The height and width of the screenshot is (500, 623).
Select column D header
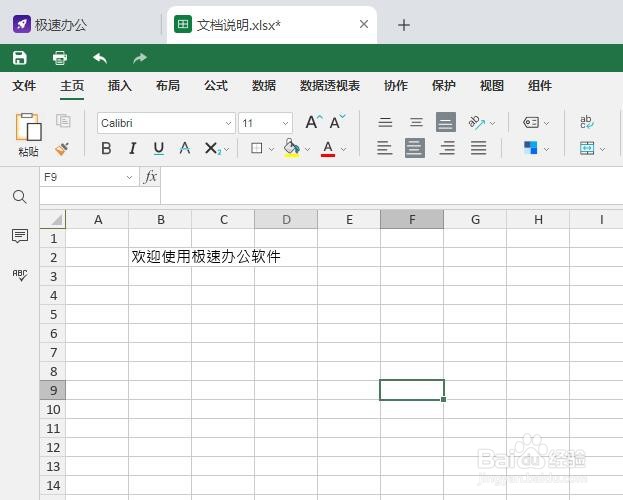[286, 219]
